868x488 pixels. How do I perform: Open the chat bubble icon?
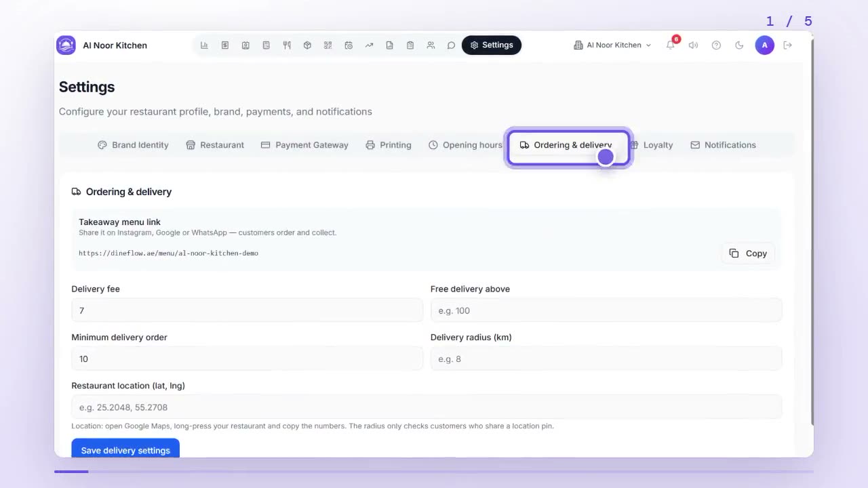tap(451, 45)
